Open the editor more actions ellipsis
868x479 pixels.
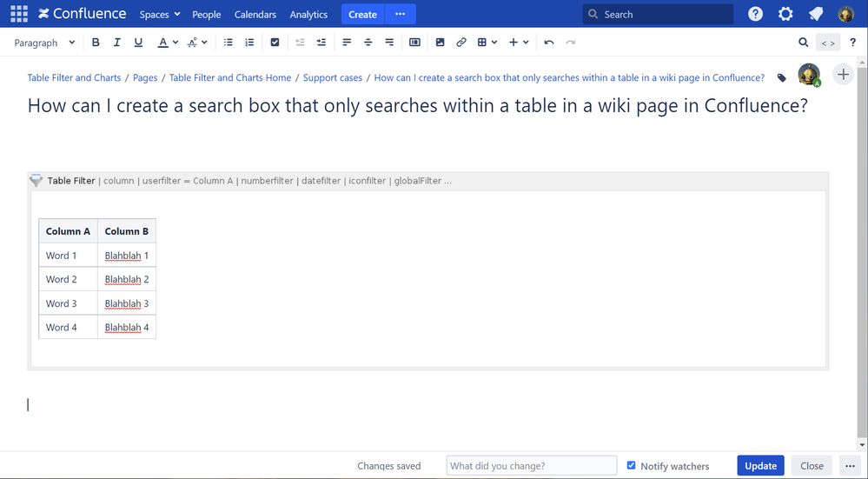point(850,466)
